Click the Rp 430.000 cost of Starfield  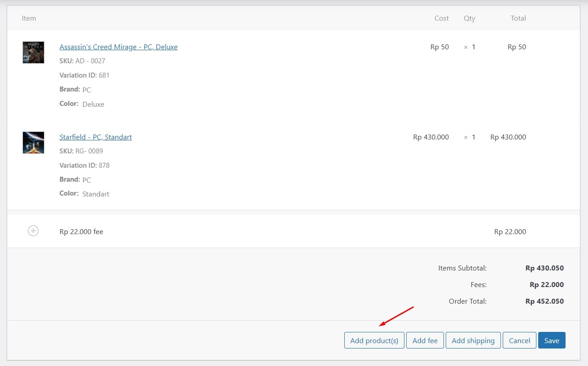point(431,137)
